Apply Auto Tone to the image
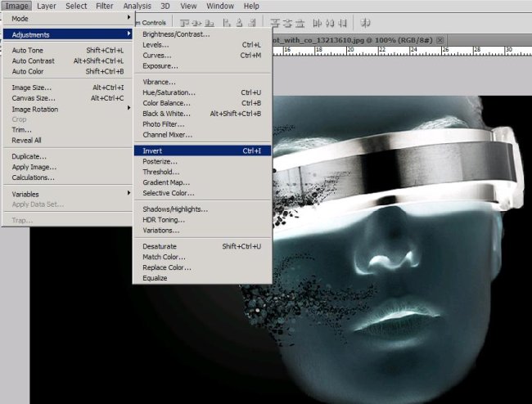 click(x=30, y=50)
